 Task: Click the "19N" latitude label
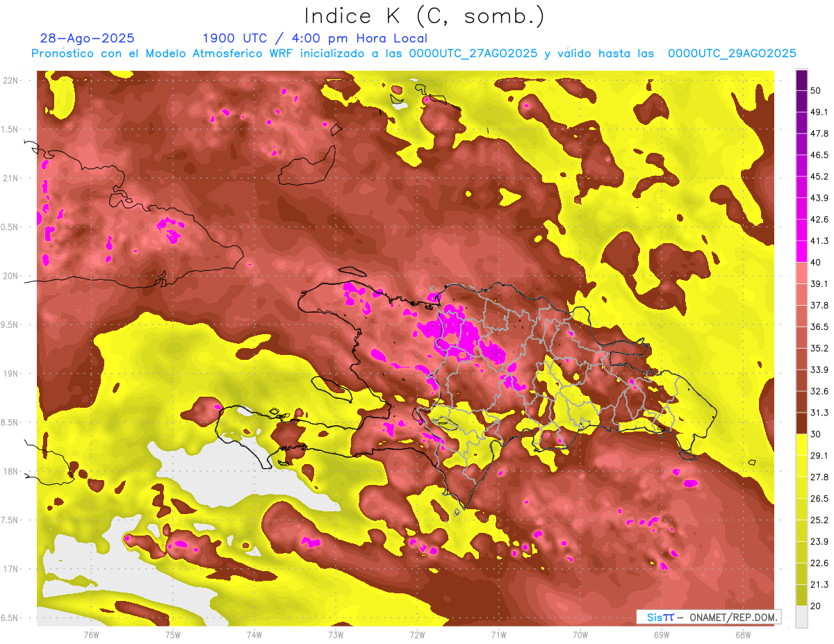click(11, 374)
